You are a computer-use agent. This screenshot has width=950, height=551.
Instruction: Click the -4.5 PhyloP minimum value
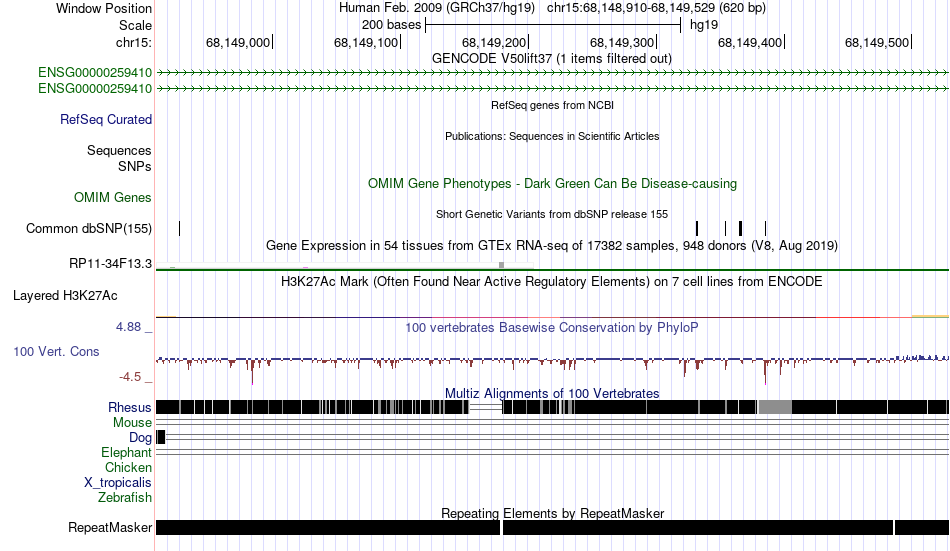tap(130, 377)
